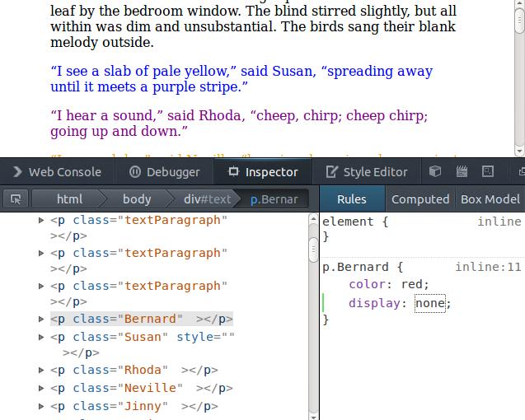This screenshot has height=420, width=525.
Task: Open the Web Console tab
Action: click(57, 172)
